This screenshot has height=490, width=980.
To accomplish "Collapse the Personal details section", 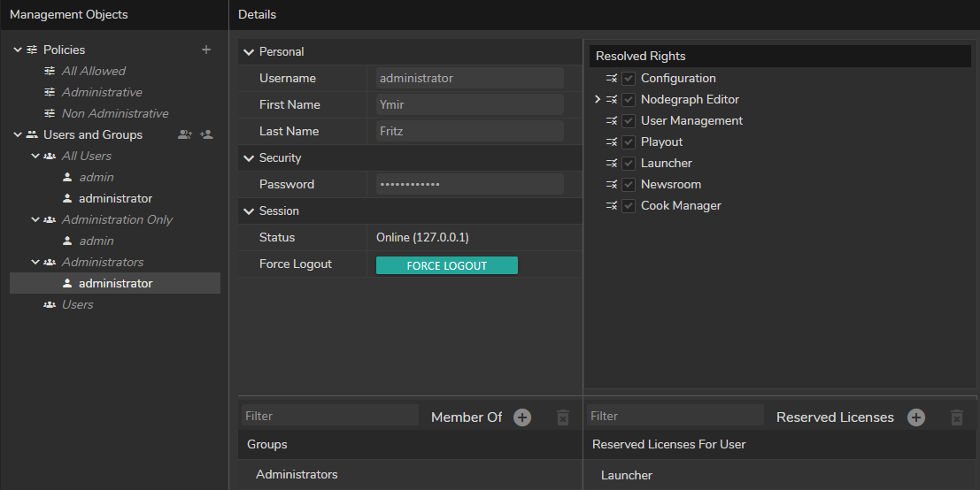I will 249,52.
